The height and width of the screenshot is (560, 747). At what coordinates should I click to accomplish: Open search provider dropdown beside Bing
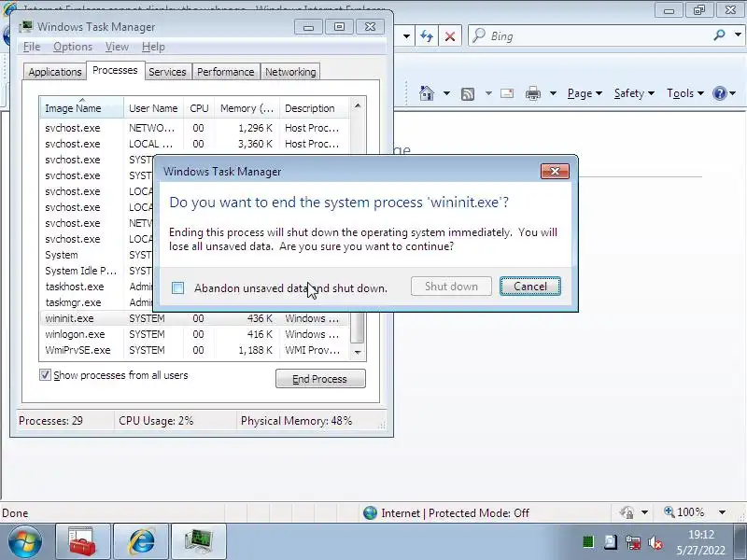pyautogui.click(x=738, y=35)
